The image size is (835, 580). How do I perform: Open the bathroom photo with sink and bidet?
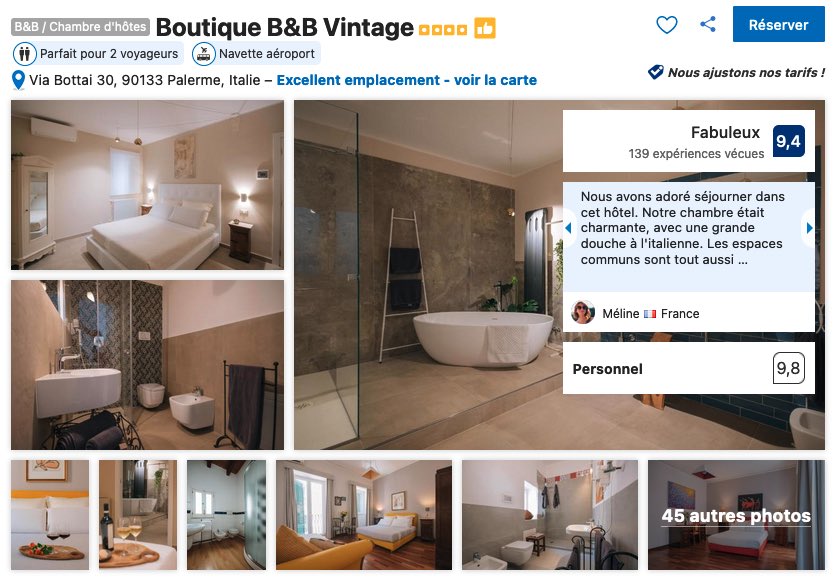pos(148,365)
